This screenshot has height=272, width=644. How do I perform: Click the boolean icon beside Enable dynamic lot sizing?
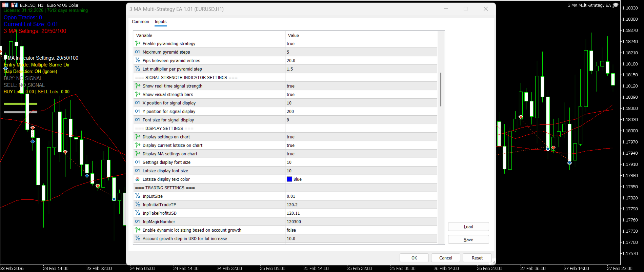coord(138,230)
